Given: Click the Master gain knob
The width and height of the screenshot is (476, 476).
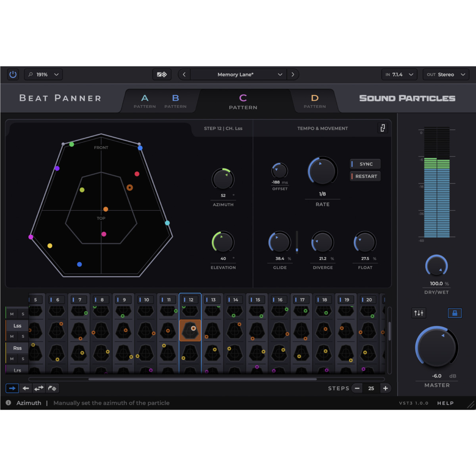Looking at the screenshot, I should point(437,347).
